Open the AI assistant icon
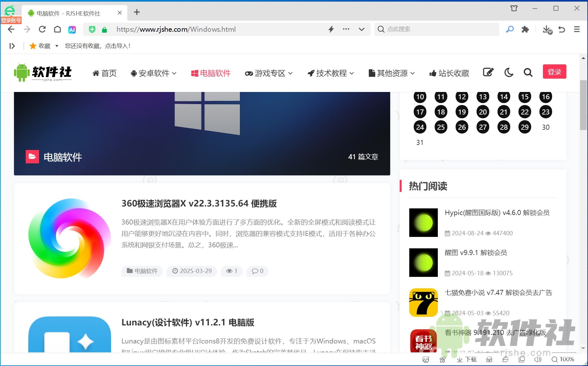The image size is (588, 366). (x=72, y=29)
